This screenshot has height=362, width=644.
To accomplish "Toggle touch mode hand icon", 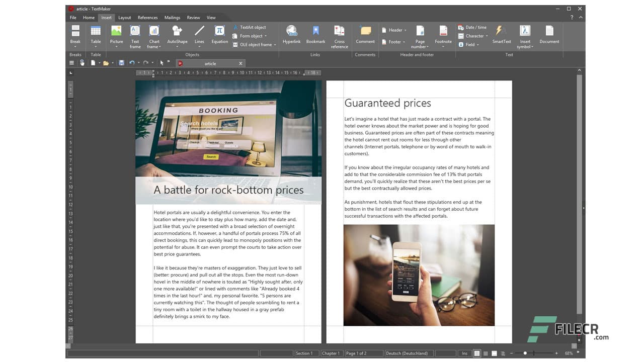I will coord(82,63).
